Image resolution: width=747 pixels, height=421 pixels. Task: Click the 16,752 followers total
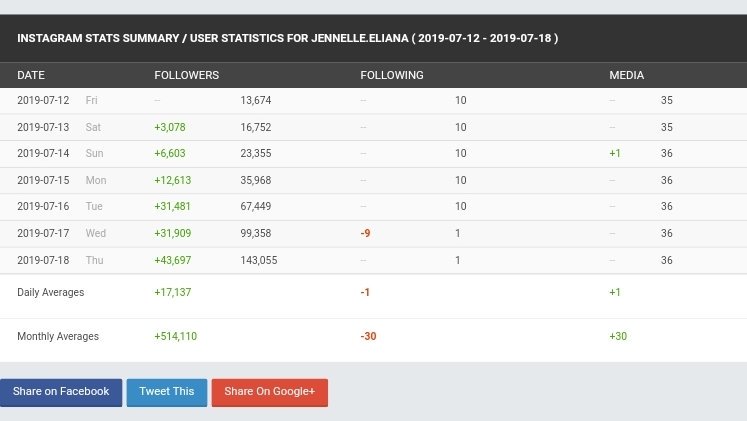(x=256, y=127)
